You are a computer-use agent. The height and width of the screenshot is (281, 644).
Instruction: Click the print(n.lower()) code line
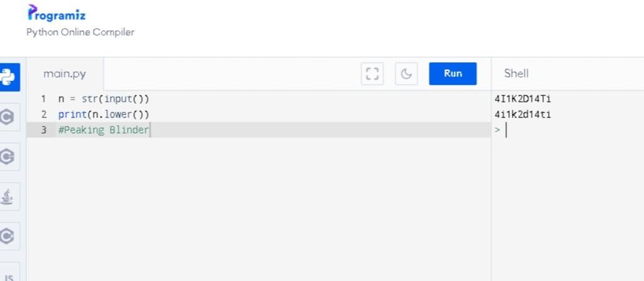coord(104,114)
